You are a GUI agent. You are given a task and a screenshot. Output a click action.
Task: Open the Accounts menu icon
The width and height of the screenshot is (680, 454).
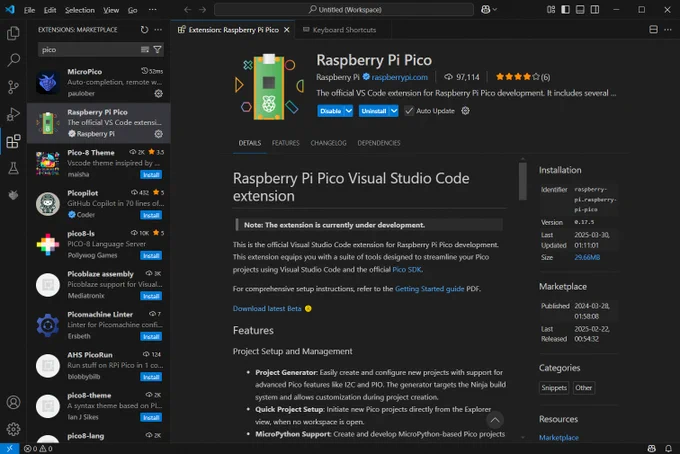point(13,402)
